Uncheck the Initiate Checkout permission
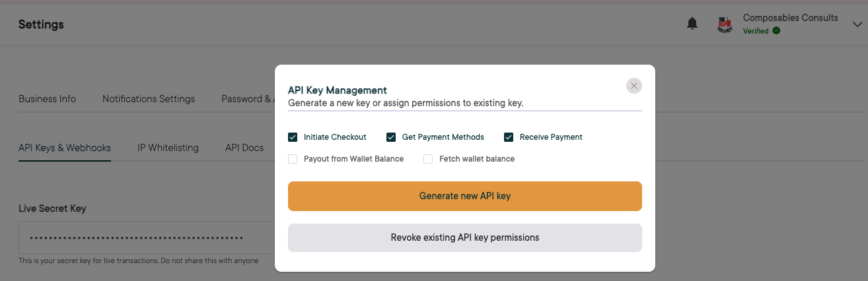Image resolution: width=868 pixels, height=281 pixels. [x=293, y=137]
